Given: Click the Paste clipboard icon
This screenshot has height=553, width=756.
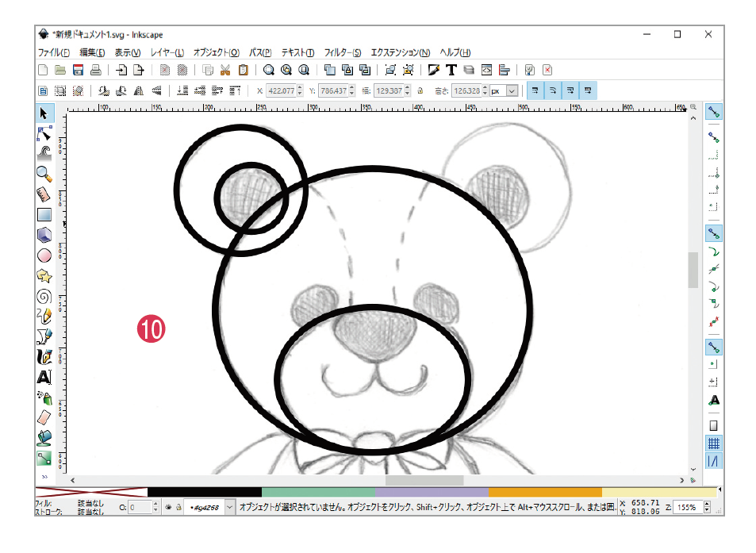Looking at the screenshot, I should coord(243,70).
